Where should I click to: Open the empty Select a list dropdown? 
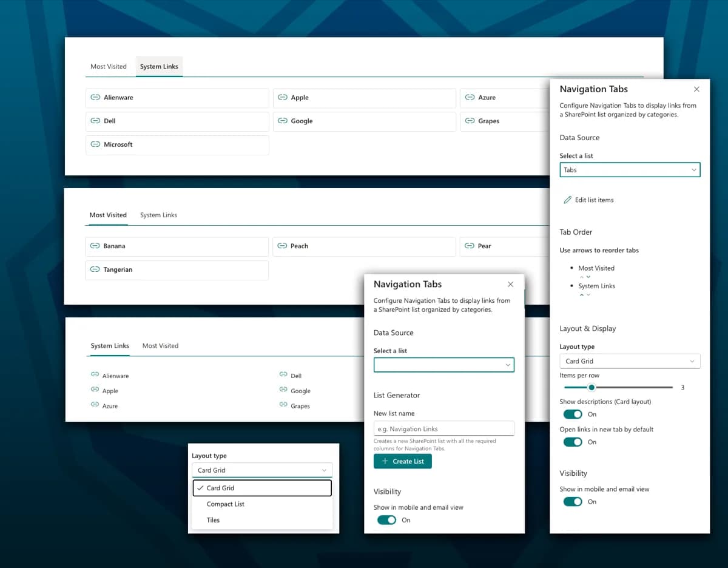(x=443, y=365)
